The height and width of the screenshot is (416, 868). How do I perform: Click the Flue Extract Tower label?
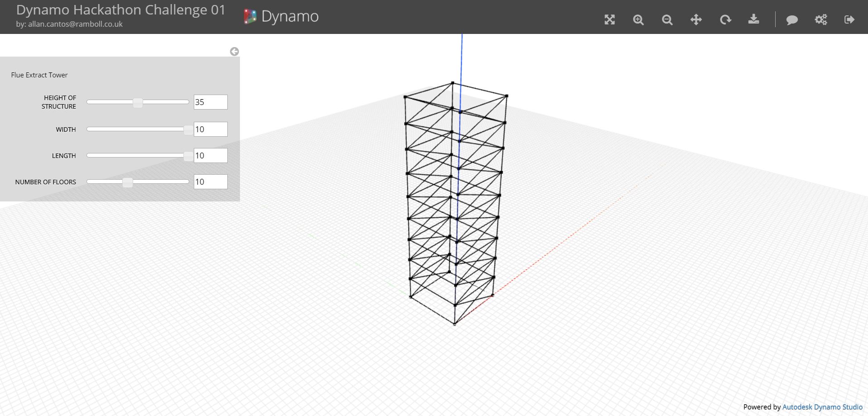[39, 75]
